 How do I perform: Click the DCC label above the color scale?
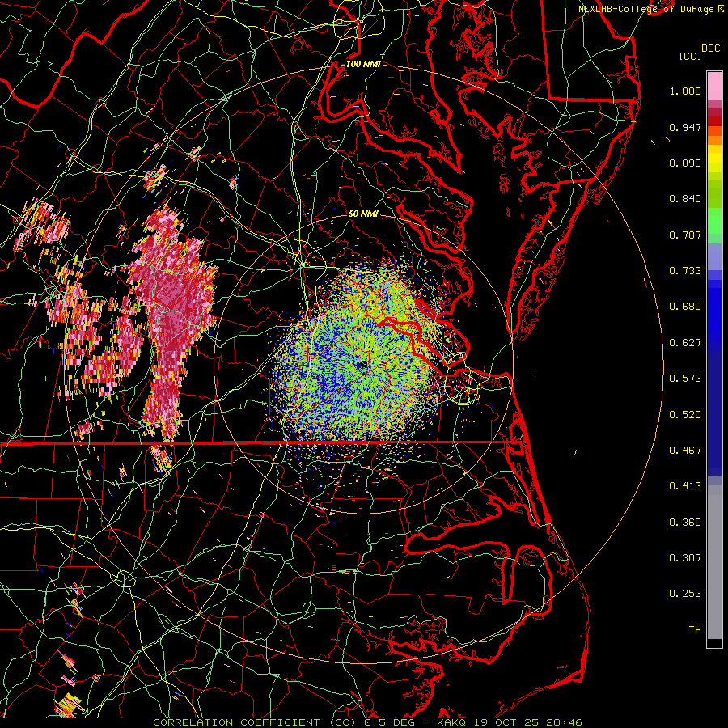[x=710, y=49]
